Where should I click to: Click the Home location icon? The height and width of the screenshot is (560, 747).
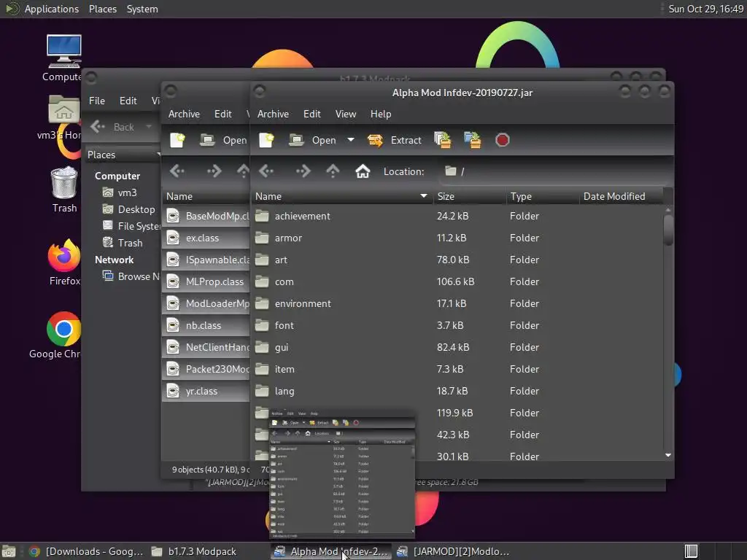(363, 171)
